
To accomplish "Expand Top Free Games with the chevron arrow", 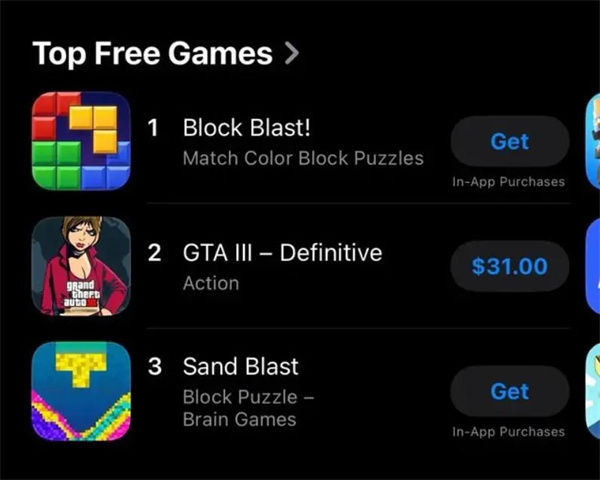I will coord(292,54).
